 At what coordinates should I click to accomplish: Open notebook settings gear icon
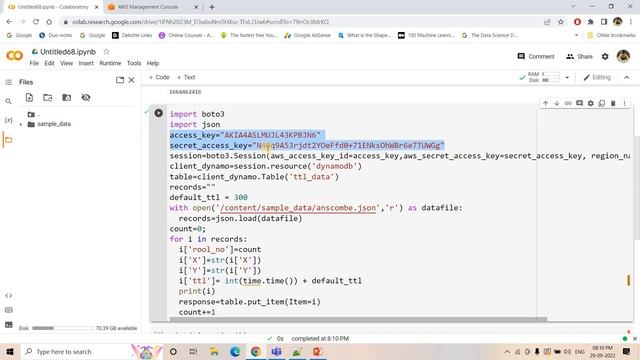click(605, 56)
